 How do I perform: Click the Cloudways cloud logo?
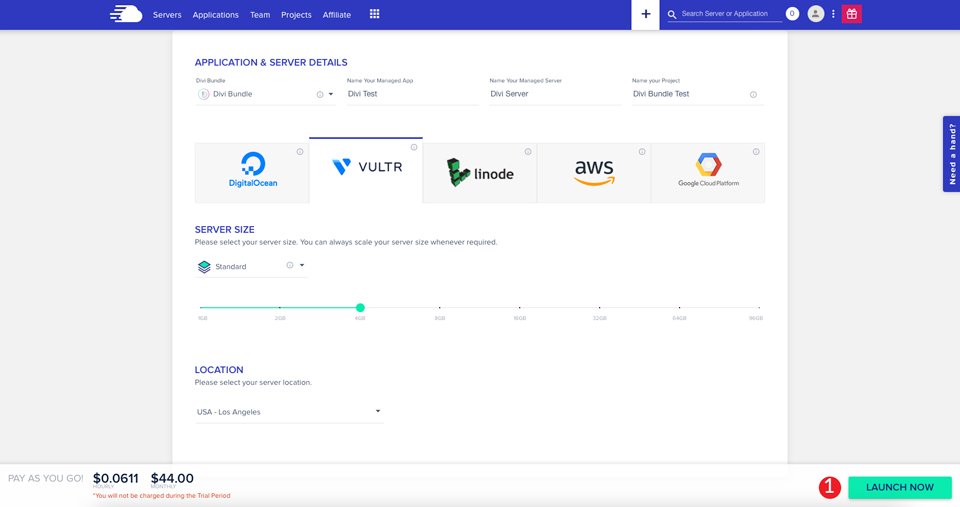click(x=126, y=14)
